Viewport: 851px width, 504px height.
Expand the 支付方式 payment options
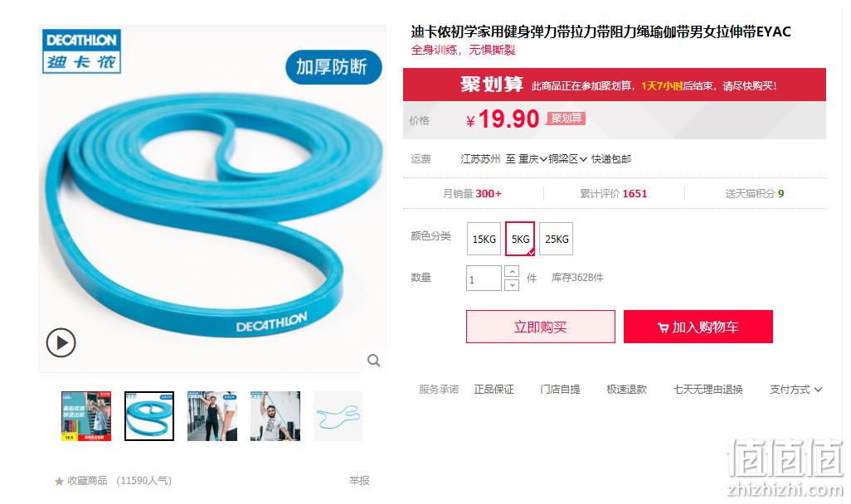click(795, 390)
